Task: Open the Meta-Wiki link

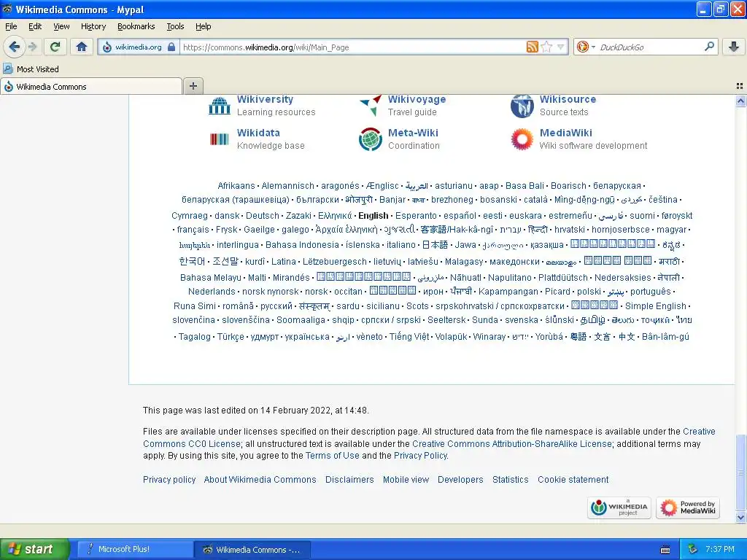Action: pyautogui.click(x=413, y=133)
